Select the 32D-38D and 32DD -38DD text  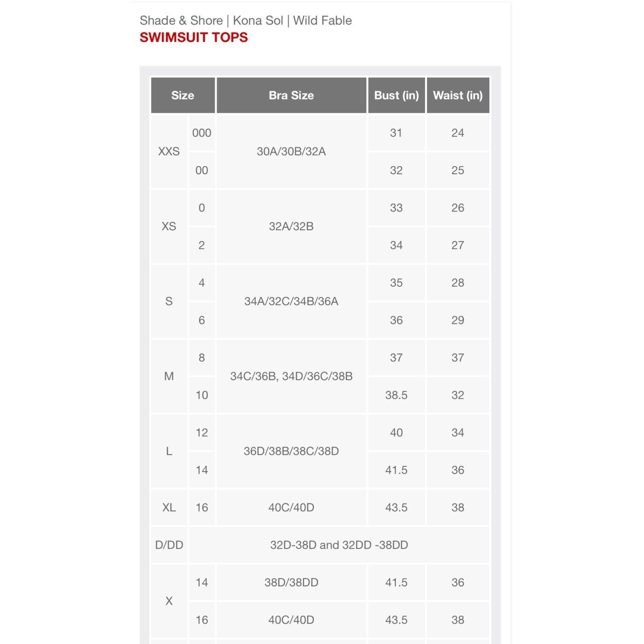tap(339, 545)
